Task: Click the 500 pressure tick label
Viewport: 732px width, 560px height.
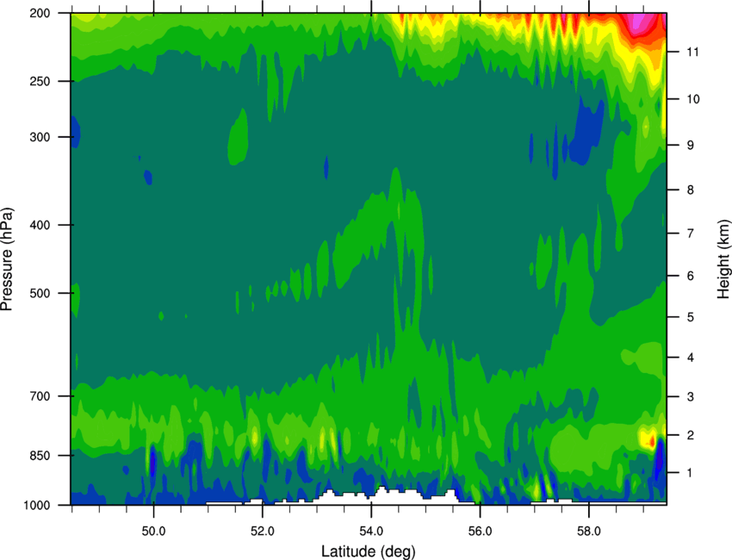Action: pos(40,293)
